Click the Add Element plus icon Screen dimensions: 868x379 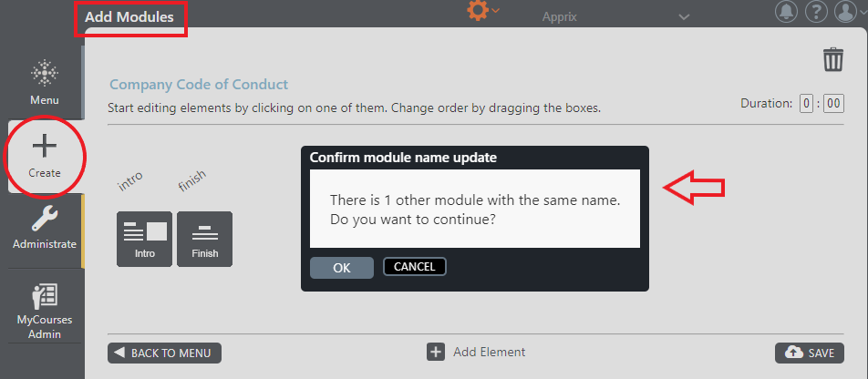[x=436, y=352]
